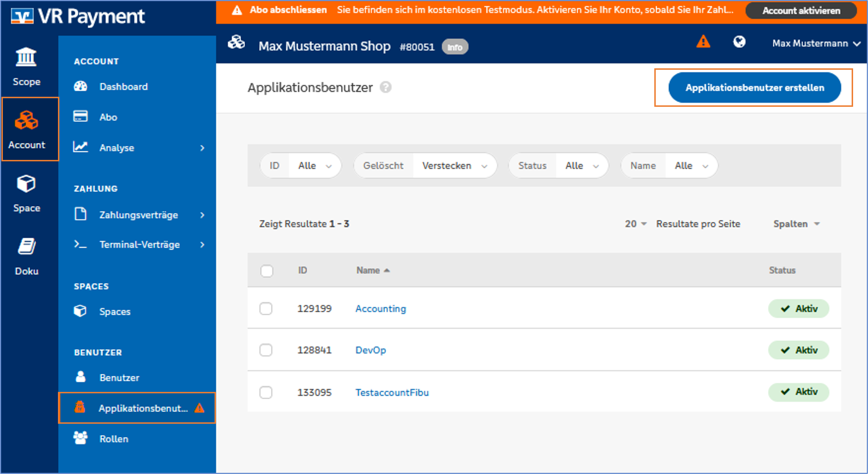
Task: Click ID cell 129199
Action: pos(314,309)
